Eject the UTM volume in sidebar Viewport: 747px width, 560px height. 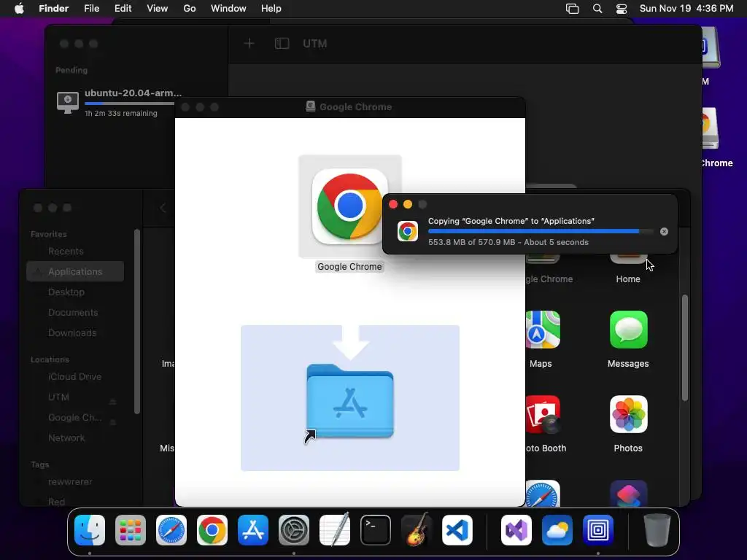(113, 402)
